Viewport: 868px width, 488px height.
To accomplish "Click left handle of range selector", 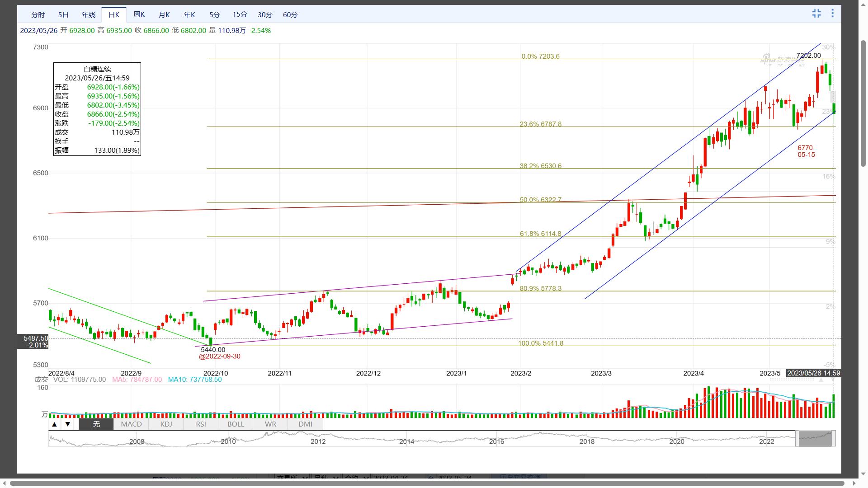I will pyautogui.click(x=797, y=438).
